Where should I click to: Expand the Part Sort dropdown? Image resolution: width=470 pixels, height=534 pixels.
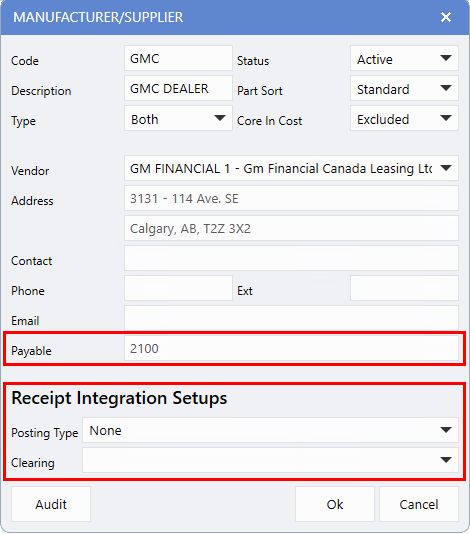pyautogui.click(x=404, y=89)
